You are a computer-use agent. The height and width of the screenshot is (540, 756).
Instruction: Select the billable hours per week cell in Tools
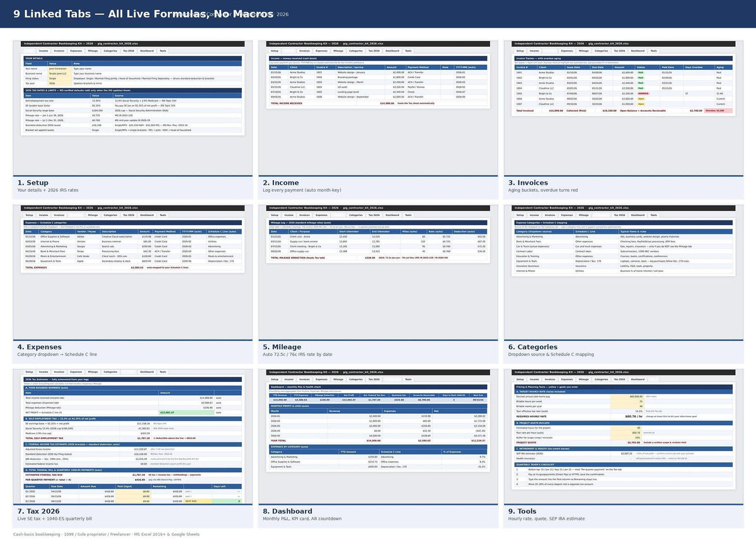[627, 401]
